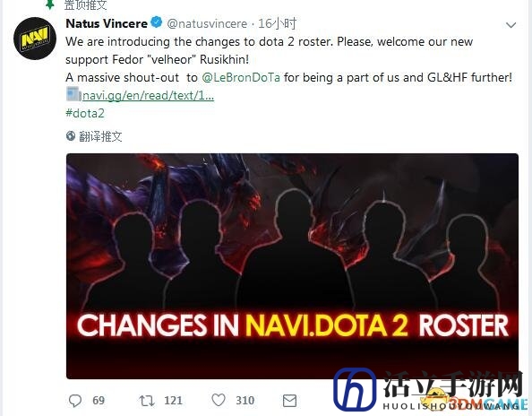Click the 69 replies count

click(x=99, y=401)
